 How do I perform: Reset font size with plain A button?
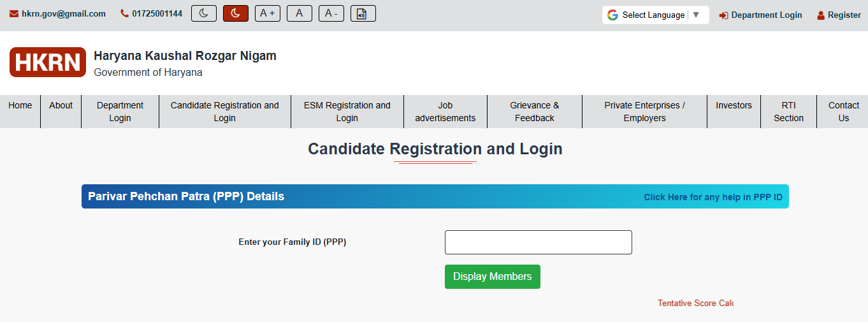click(x=300, y=13)
